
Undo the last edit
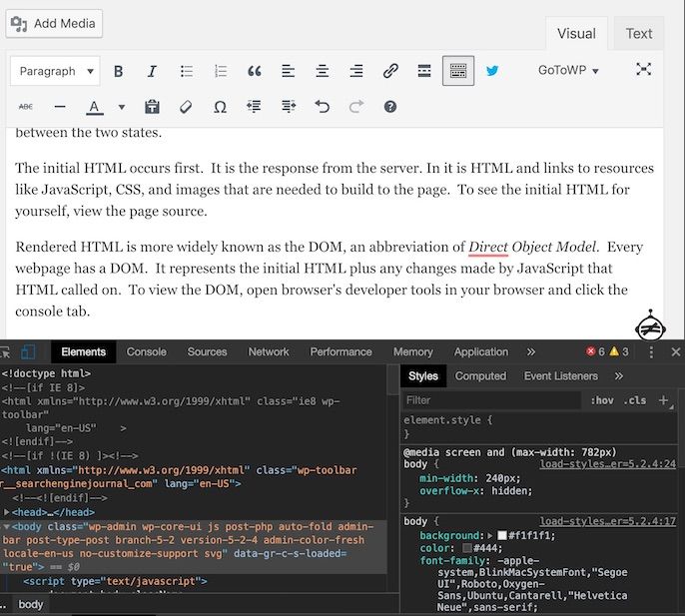(x=322, y=107)
